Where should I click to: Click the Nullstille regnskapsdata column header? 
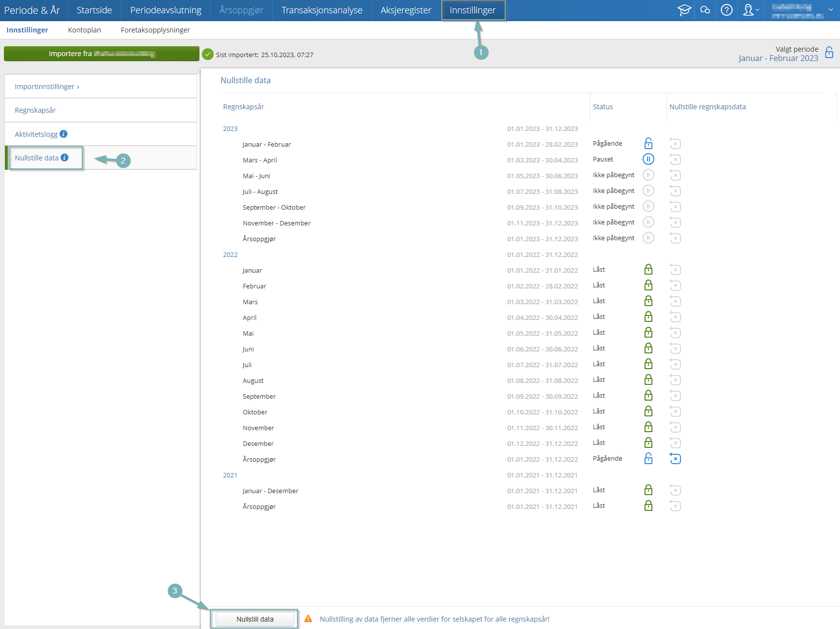[x=708, y=107]
